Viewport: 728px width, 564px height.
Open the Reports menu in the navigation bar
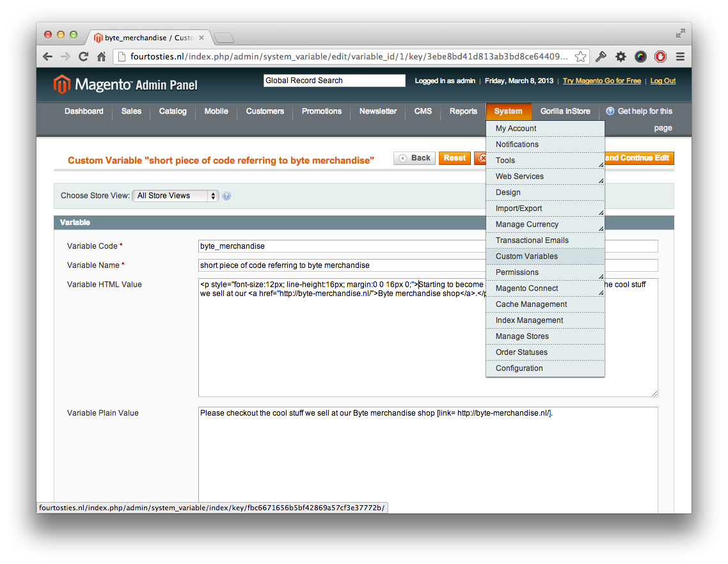click(x=463, y=111)
